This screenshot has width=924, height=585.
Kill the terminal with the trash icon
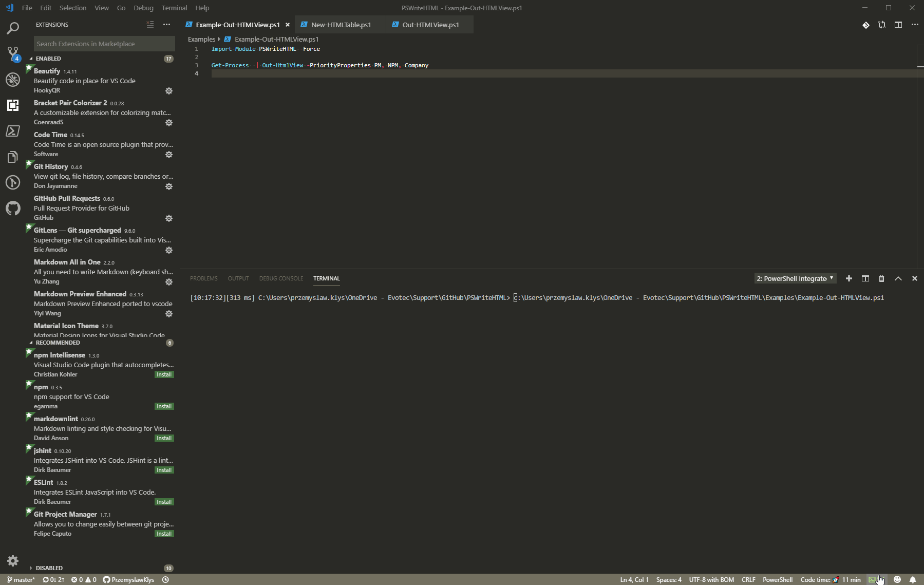[x=881, y=278]
